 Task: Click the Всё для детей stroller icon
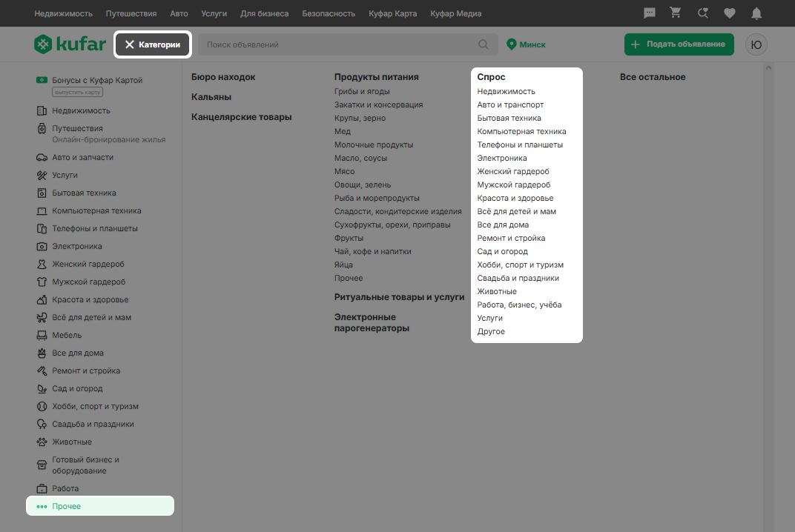click(x=42, y=318)
